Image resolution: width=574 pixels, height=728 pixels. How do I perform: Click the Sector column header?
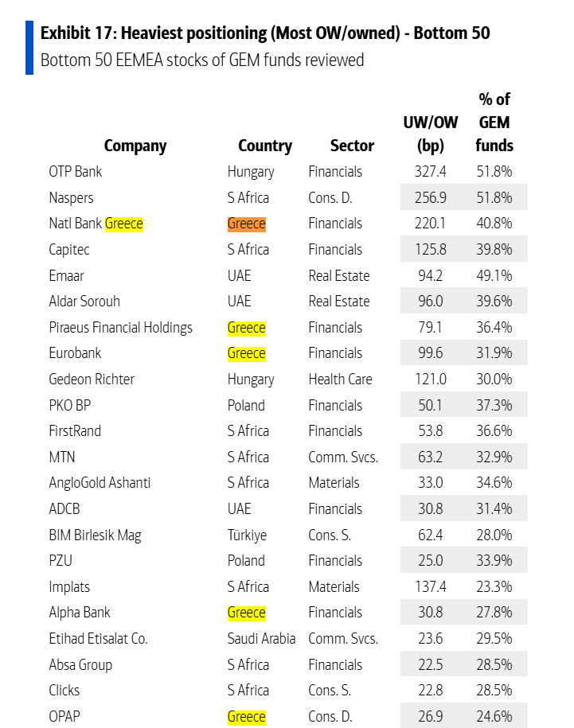[x=352, y=146]
